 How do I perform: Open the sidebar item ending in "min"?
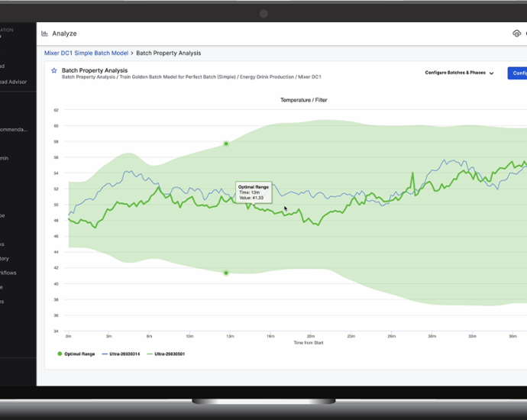click(x=5, y=158)
